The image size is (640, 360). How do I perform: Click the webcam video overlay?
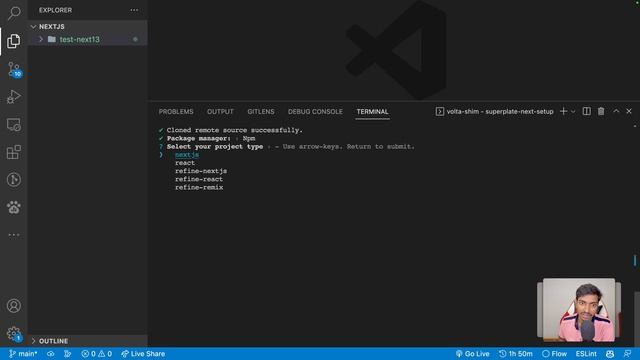[579, 310]
